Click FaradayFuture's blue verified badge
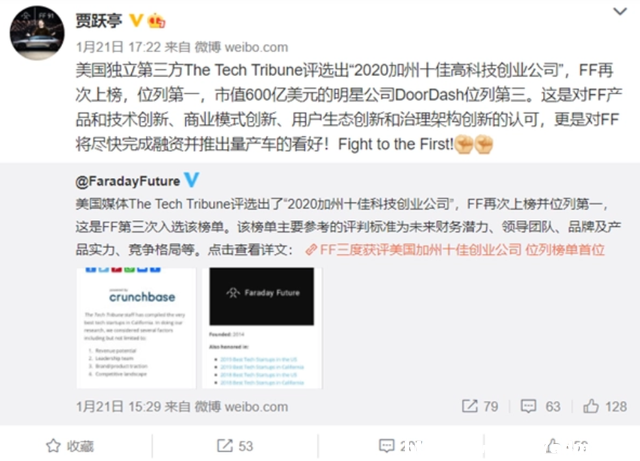Image resolution: width=640 pixels, height=461 pixels. coord(191,180)
